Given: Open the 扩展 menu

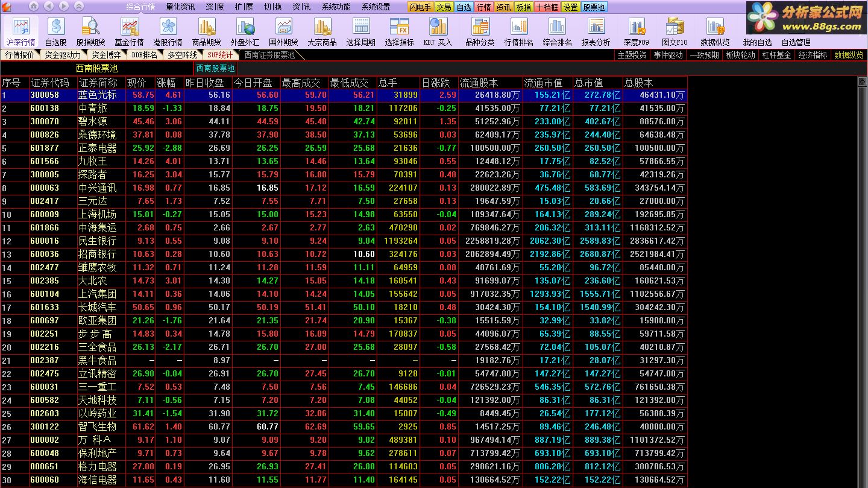Looking at the screenshot, I should click(244, 7).
